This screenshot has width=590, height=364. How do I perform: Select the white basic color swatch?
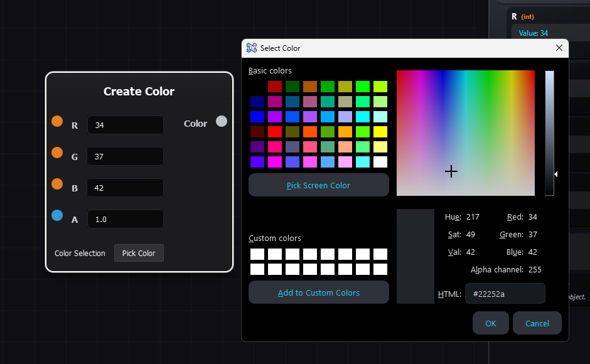point(380,162)
